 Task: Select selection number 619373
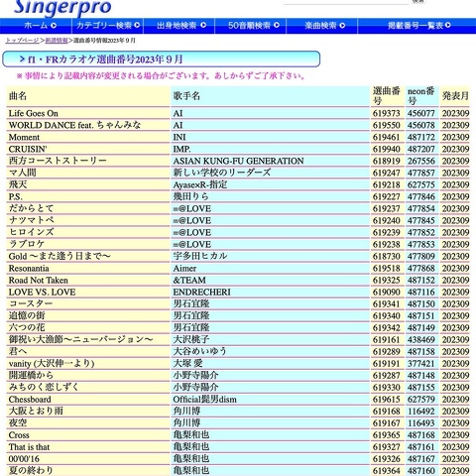click(x=387, y=113)
